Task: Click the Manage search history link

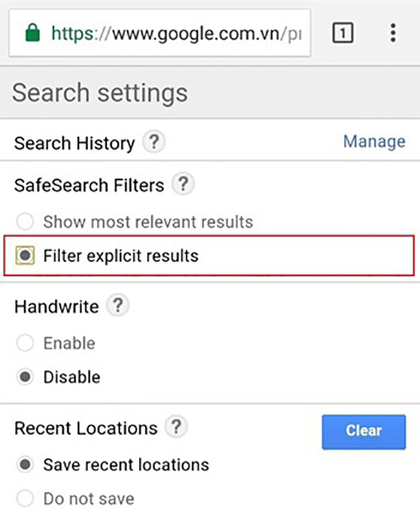Action: [x=374, y=141]
